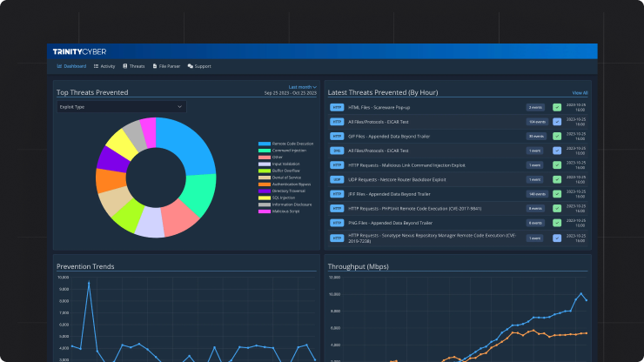Click HTTP badge on PHPUnit Remote Code Execution row
The image size is (644, 362).
click(x=337, y=208)
